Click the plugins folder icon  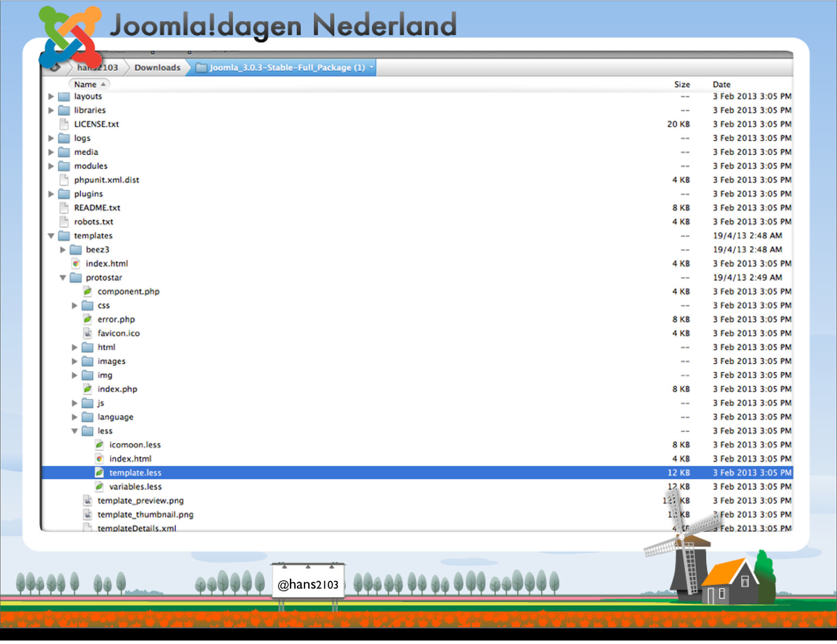pyautogui.click(x=64, y=194)
